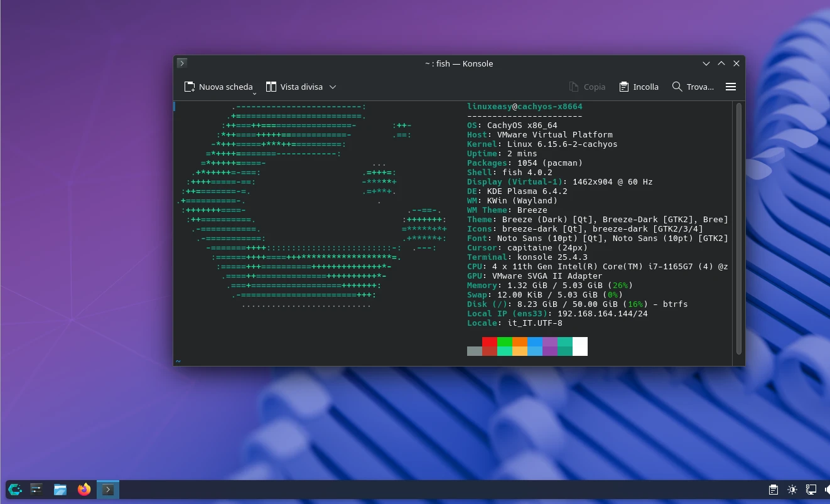Minimize the Konsole window
The height and width of the screenshot is (504, 830).
pos(706,63)
